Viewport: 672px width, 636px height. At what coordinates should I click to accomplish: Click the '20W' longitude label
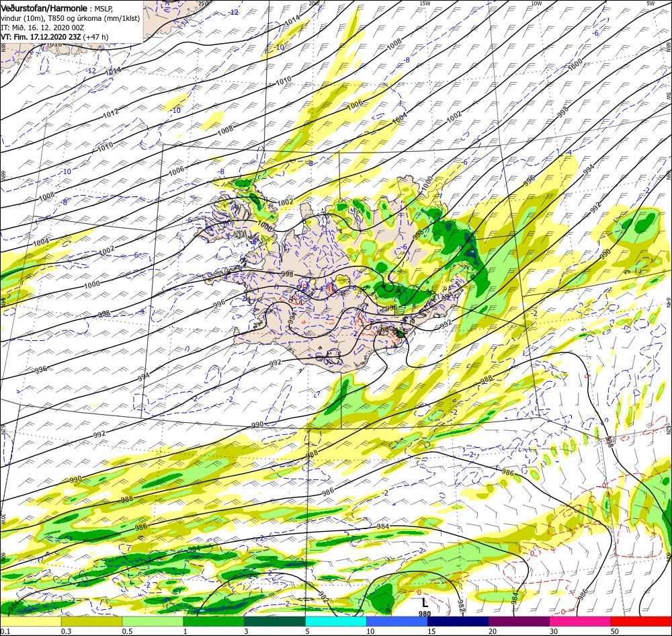pyautogui.click(x=314, y=3)
